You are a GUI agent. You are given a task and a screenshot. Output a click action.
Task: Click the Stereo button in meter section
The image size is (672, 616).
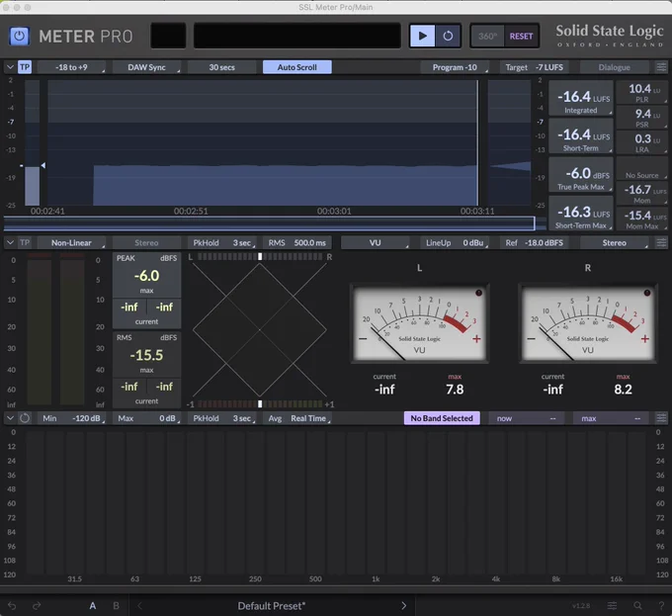[x=146, y=242]
